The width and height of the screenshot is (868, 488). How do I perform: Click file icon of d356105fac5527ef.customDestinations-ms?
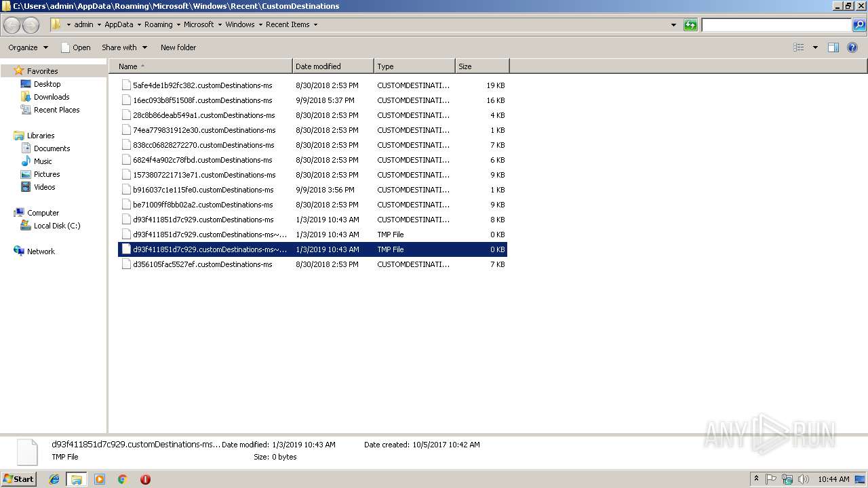point(125,264)
